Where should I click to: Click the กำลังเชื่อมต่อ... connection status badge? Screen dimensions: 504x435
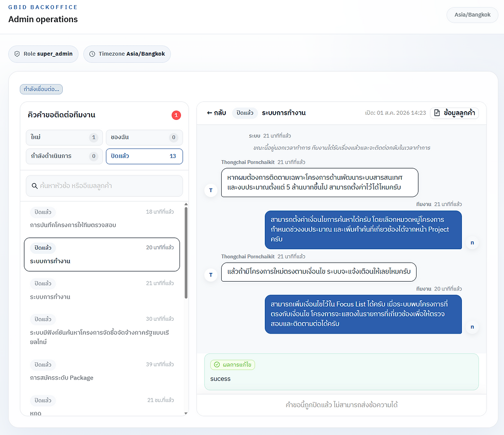(x=41, y=89)
